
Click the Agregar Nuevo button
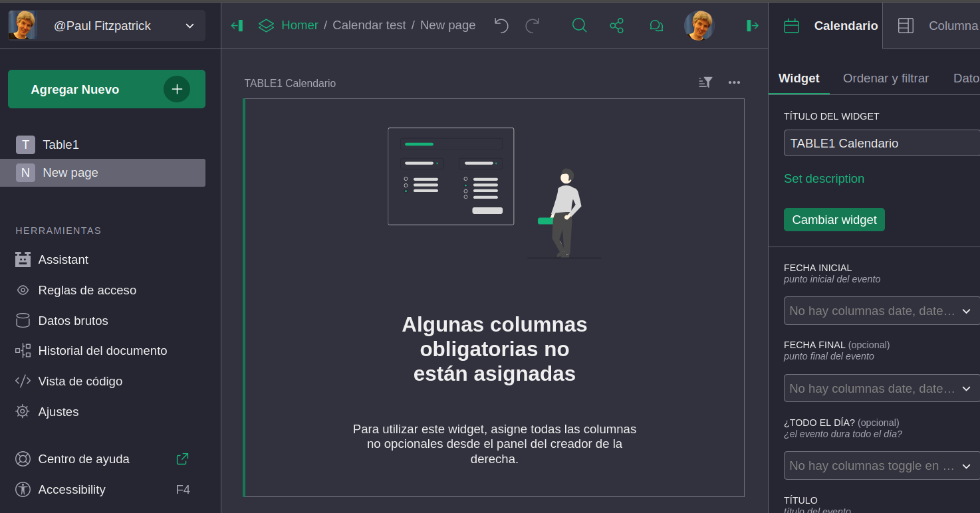tap(106, 89)
